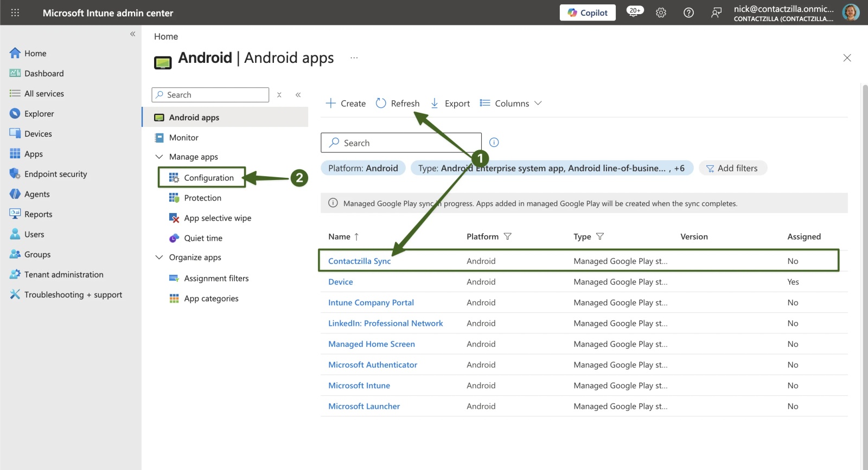Image resolution: width=868 pixels, height=470 pixels.
Task: Close the Android apps blade
Action: point(847,58)
